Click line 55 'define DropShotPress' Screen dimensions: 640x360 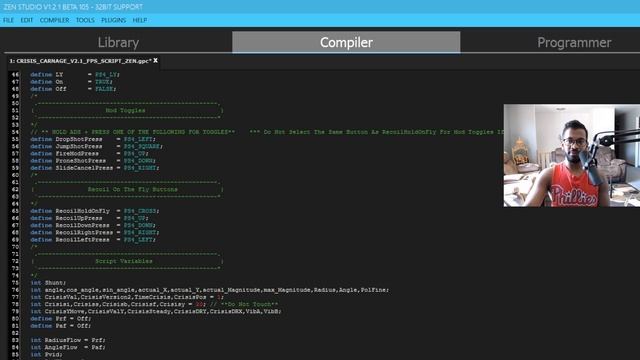(93, 139)
